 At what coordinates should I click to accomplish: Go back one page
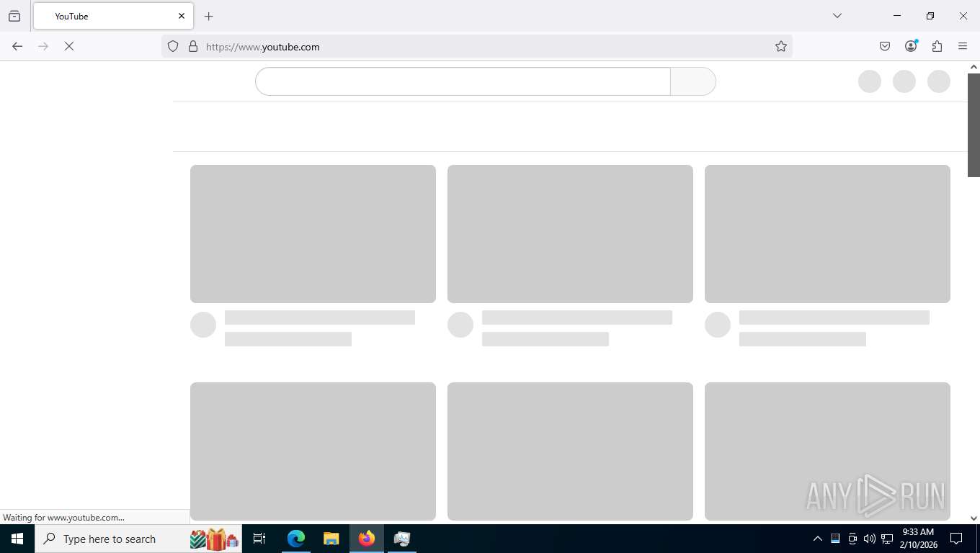point(17,46)
